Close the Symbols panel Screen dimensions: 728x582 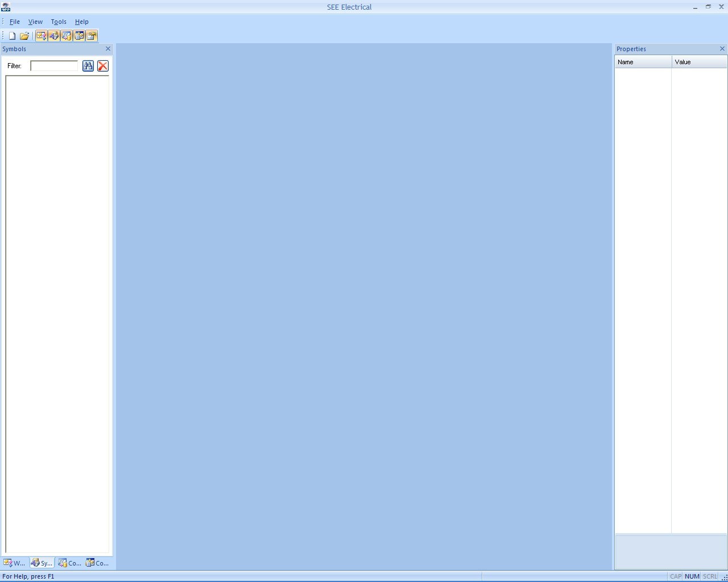[x=108, y=49]
